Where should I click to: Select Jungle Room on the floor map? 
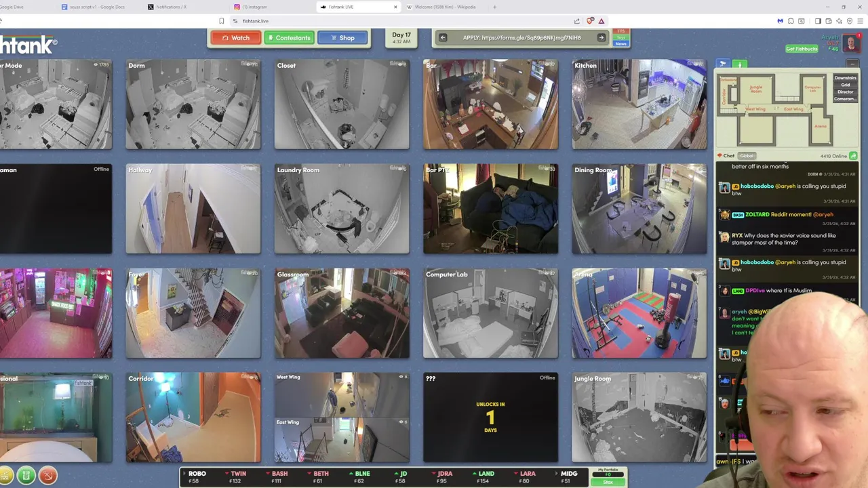point(756,88)
